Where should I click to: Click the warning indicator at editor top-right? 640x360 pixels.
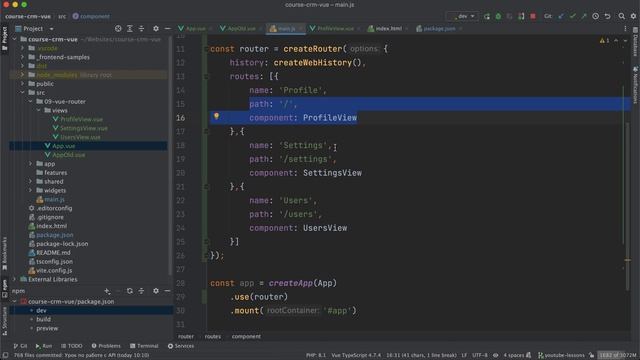[604, 40]
